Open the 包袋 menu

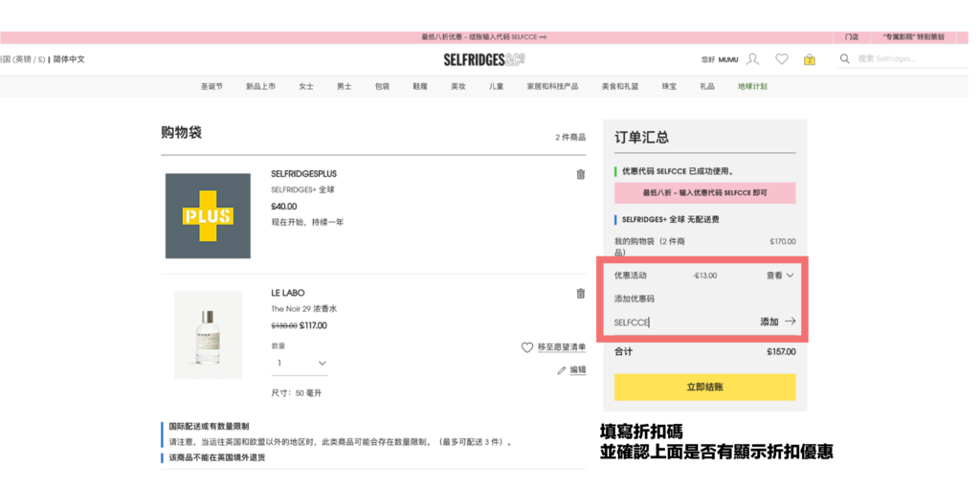point(383,87)
